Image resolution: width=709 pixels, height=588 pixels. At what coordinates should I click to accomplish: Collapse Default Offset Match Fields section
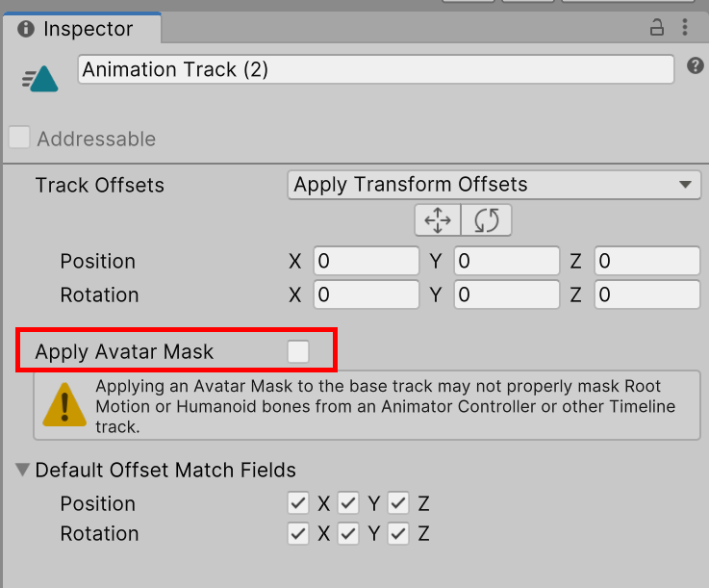tap(22, 471)
